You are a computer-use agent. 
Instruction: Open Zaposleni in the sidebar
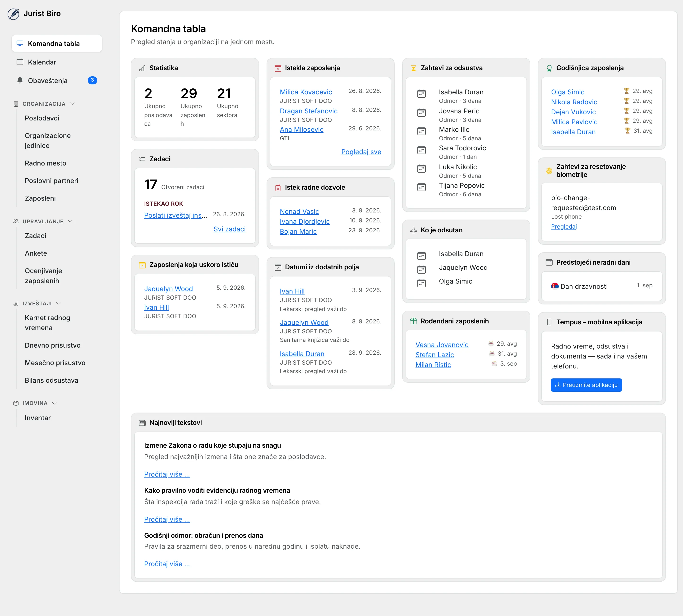pos(40,198)
